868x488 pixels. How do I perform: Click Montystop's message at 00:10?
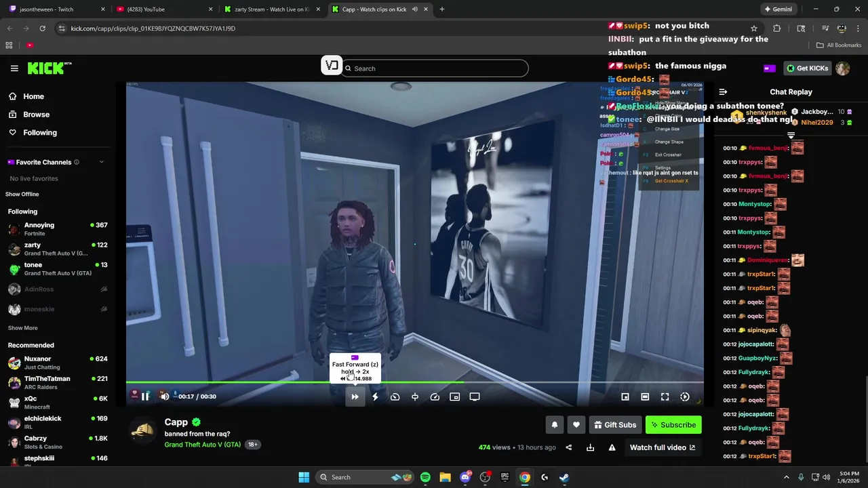coord(755,204)
